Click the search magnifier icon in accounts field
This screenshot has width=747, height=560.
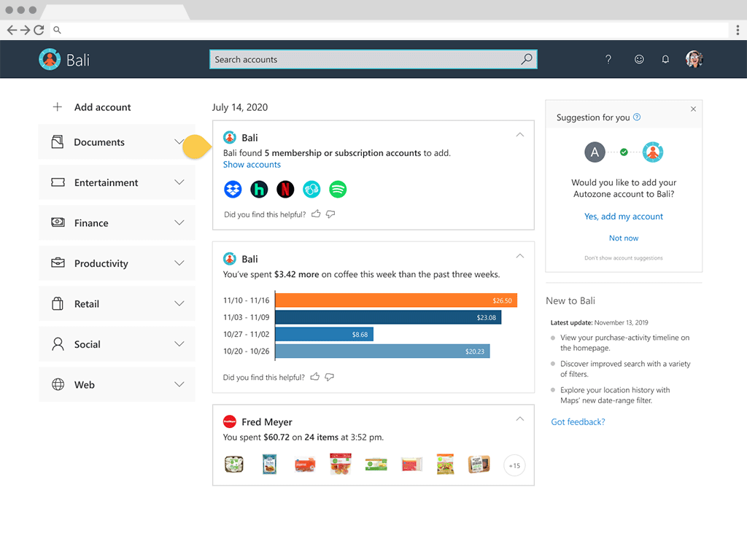point(527,59)
